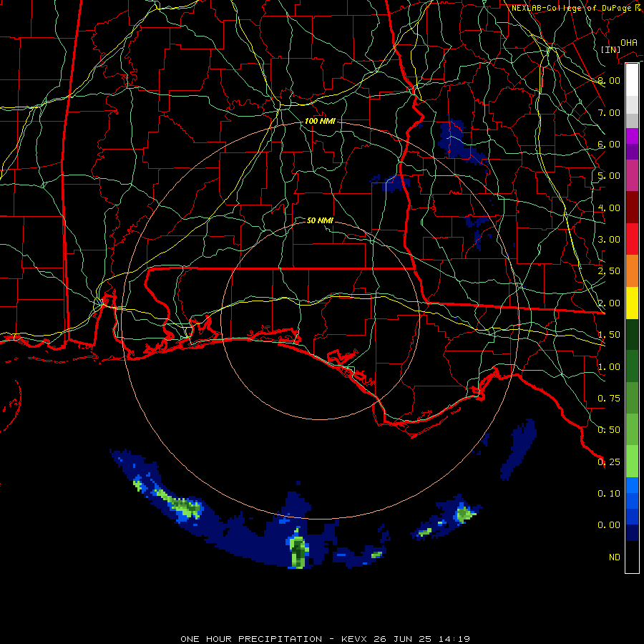Image resolution: width=644 pixels, height=644 pixels.
Task: Pick the darkest green legend swatch
Action: [x=632, y=335]
